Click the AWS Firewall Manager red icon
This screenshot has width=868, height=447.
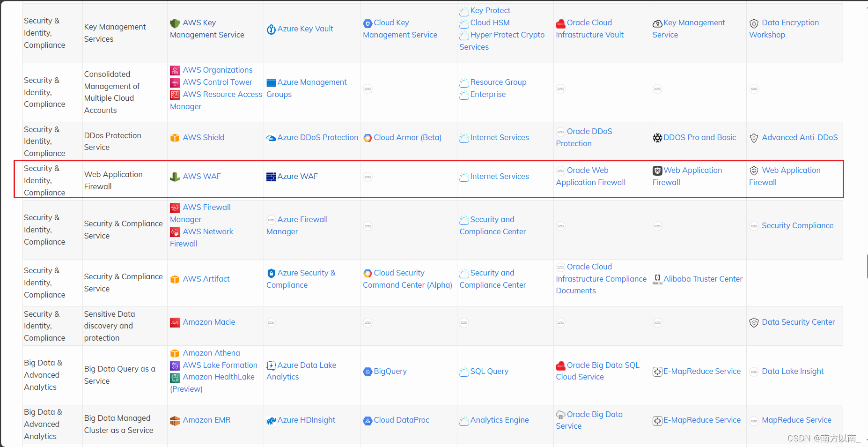coord(175,208)
